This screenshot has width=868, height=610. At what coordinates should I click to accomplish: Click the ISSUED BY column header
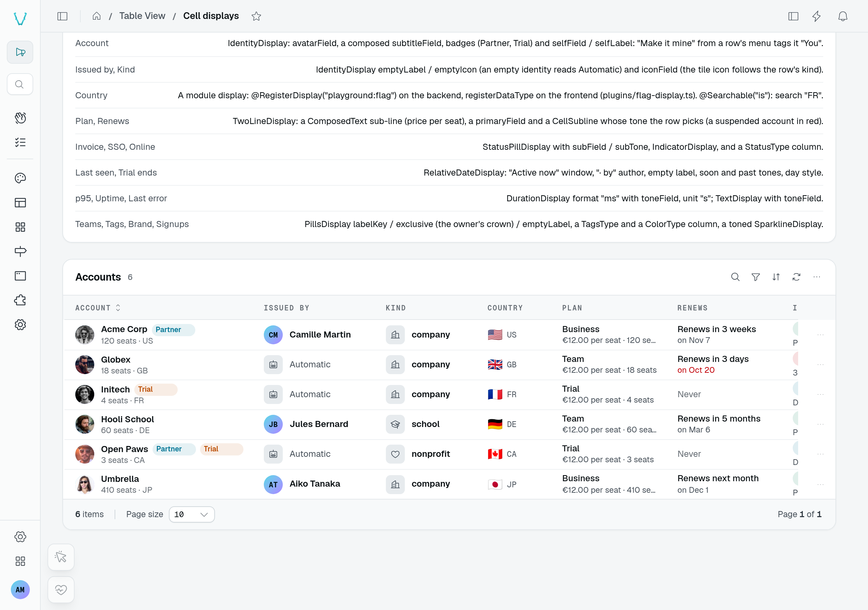(286, 308)
